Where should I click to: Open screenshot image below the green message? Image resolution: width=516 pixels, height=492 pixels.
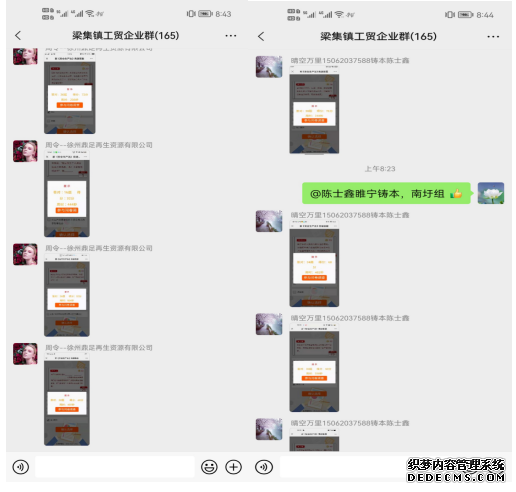(314, 263)
